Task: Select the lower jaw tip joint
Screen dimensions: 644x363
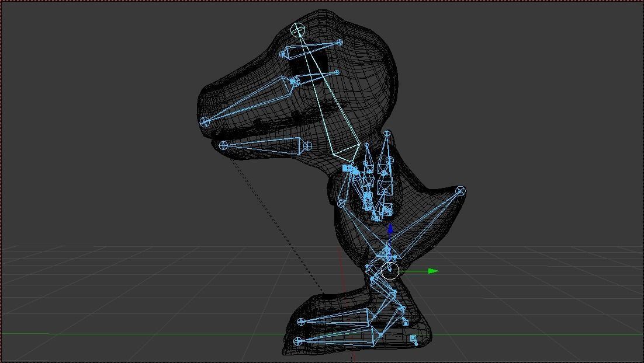Action: point(223,145)
